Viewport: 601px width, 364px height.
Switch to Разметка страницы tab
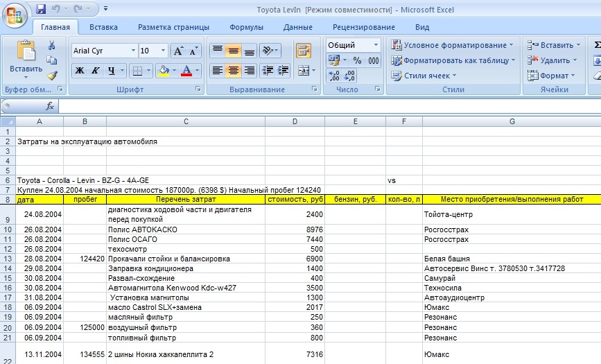[173, 27]
